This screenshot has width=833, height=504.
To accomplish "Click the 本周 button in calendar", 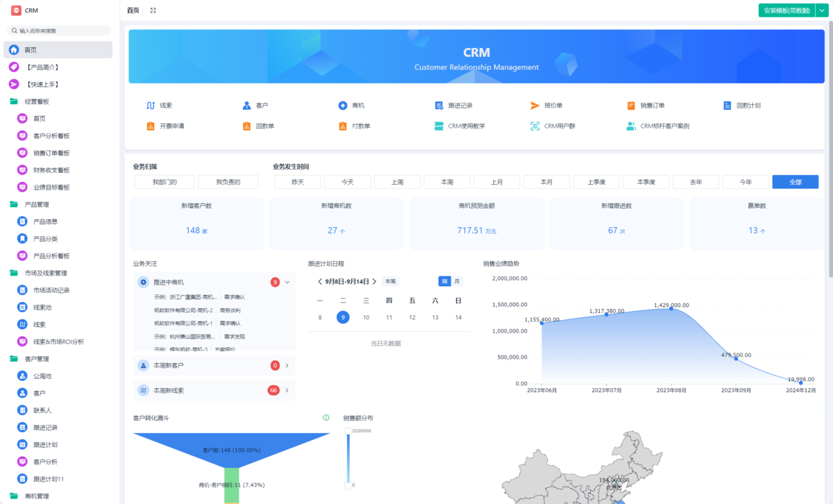I will click(x=391, y=281).
